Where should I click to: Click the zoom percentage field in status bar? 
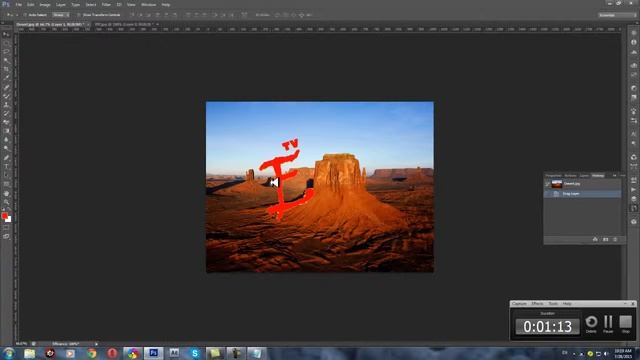pyautogui.click(x=21, y=344)
